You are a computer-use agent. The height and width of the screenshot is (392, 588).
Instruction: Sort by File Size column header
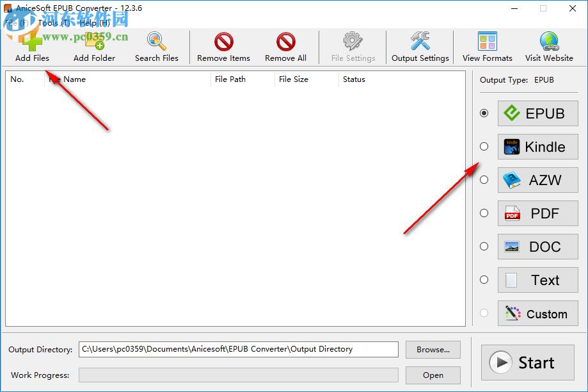coord(306,79)
